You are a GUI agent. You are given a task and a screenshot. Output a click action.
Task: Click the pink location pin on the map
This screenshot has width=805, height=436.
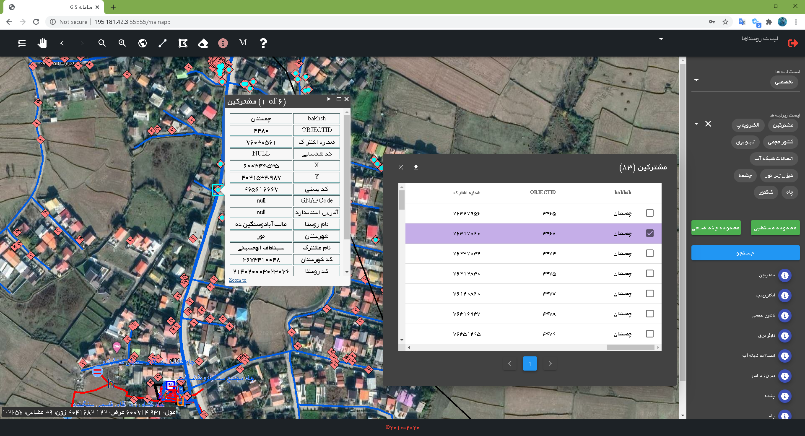117,347
